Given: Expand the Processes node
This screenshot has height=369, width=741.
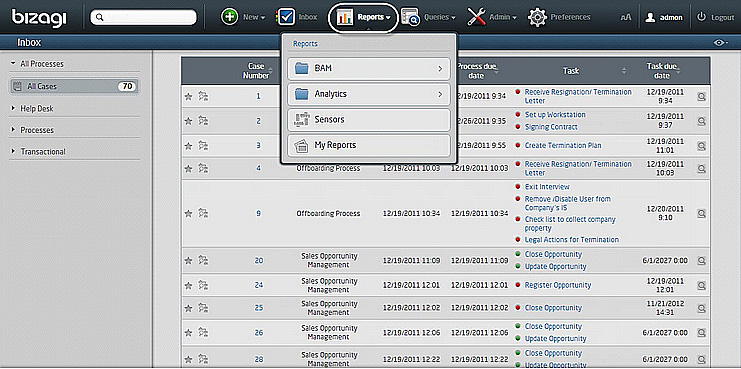Looking at the screenshot, I should (13, 130).
